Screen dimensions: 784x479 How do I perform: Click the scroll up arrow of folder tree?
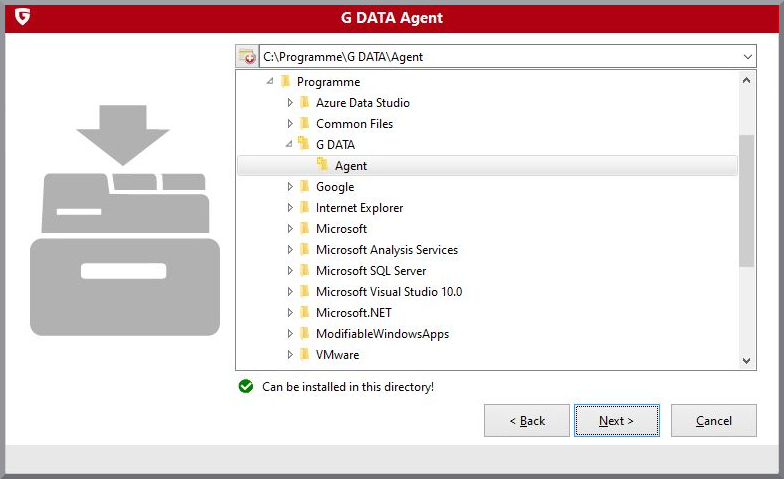[746, 80]
